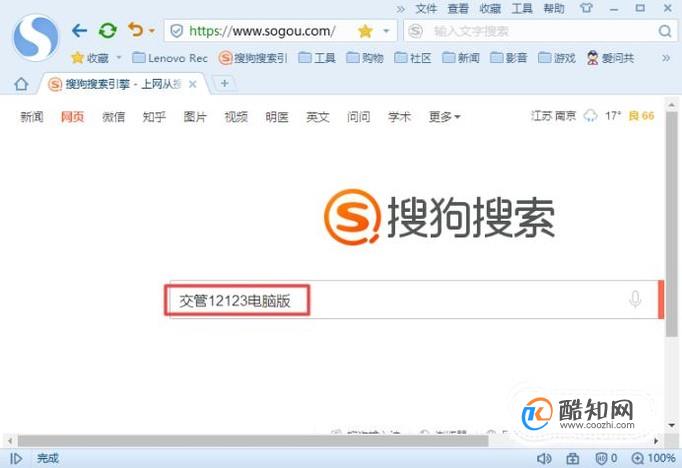The image size is (682, 468).
Task: Open the 收藏 favorites star button
Action: pyautogui.click(x=90, y=58)
